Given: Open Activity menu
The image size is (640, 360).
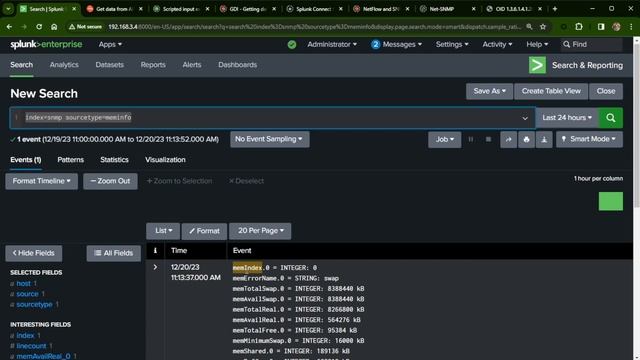Looking at the screenshot, I should coord(497,44).
